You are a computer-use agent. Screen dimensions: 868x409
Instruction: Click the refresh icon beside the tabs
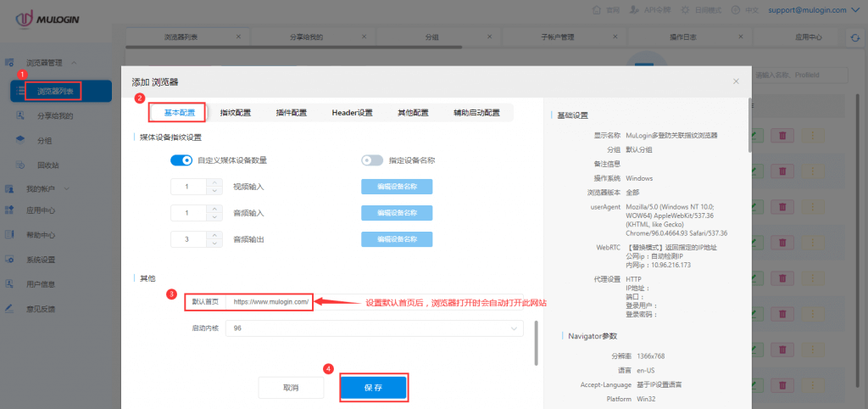pyautogui.click(x=855, y=37)
